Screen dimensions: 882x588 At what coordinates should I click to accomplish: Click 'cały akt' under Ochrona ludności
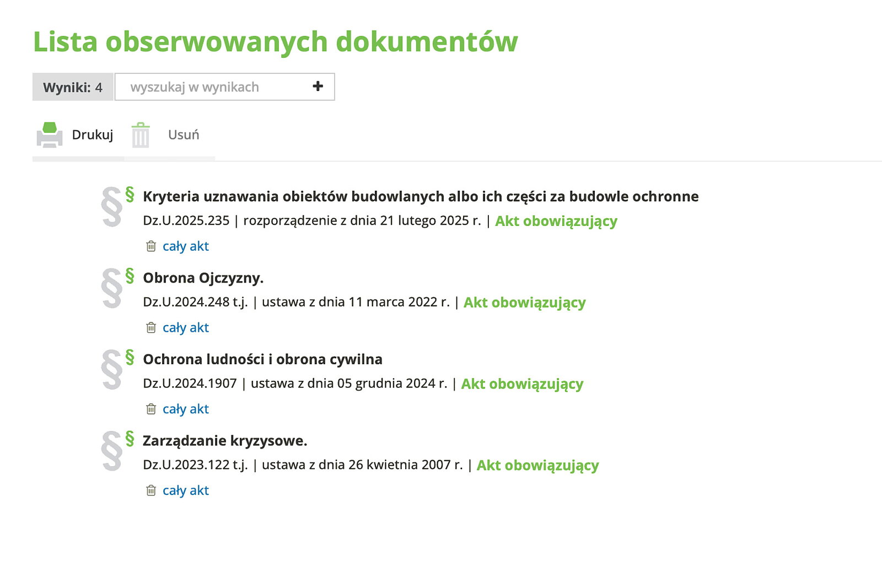pyautogui.click(x=186, y=409)
